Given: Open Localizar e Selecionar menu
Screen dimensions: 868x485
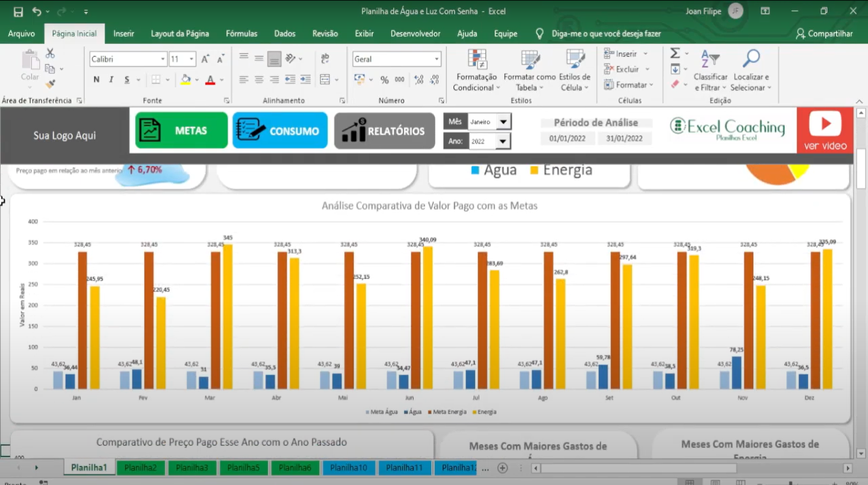Looking at the screenshot, I should tap(751, 71).
